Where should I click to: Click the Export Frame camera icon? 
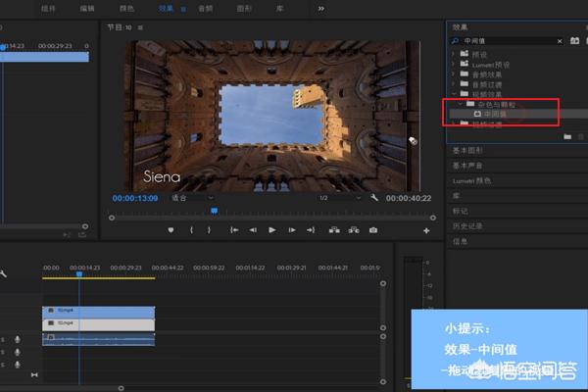[x=372, y=230]
